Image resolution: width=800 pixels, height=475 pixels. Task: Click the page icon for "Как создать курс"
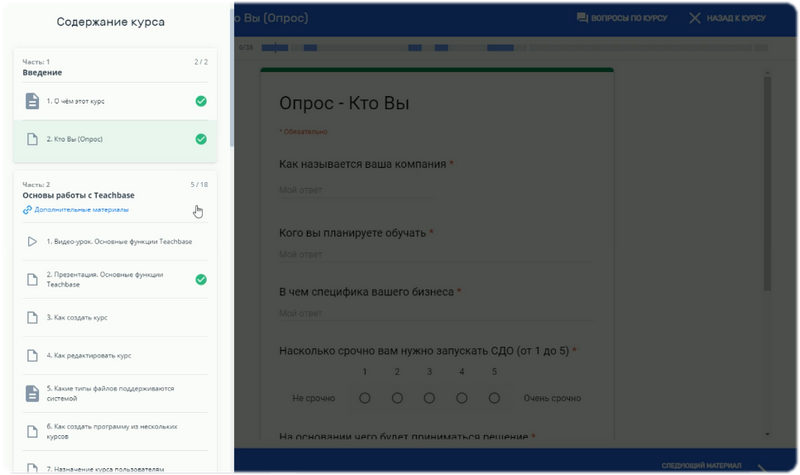click(32, 317)
